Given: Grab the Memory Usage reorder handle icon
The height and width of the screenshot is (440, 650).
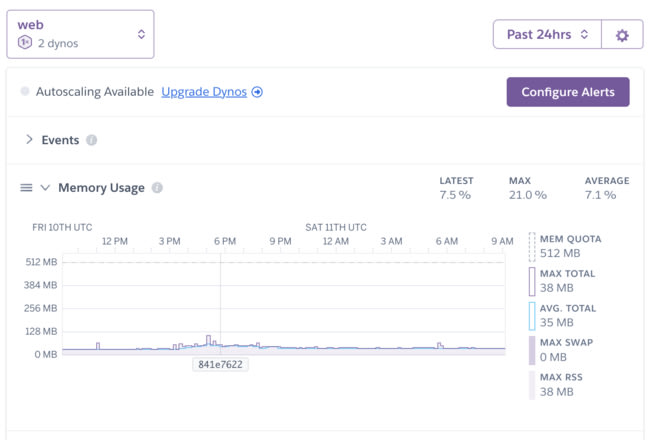Looking at the screenshot, I should pos(26,188).
